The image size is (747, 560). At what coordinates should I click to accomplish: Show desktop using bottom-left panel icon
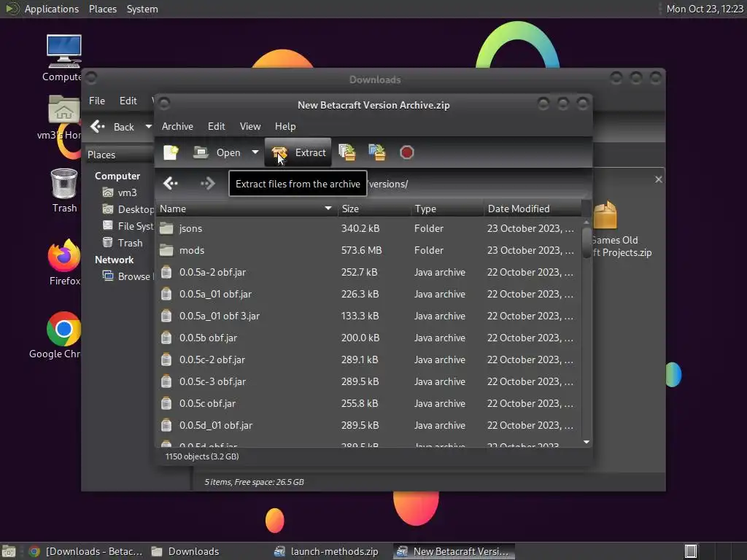point(9,551)
